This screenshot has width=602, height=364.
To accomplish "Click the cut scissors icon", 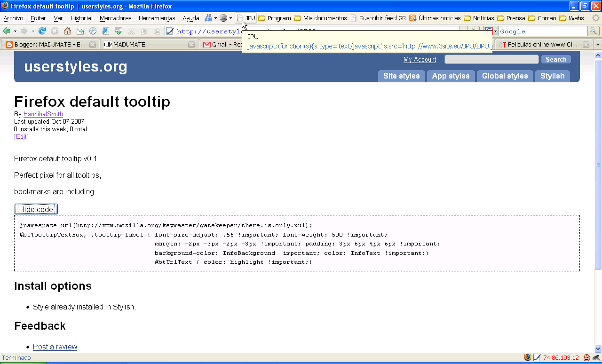I will coord(131,31).
